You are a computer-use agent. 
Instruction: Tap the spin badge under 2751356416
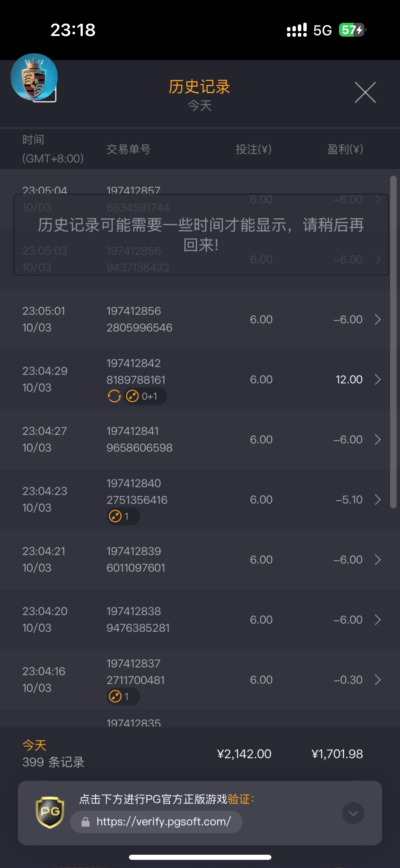tap(123, 516)
